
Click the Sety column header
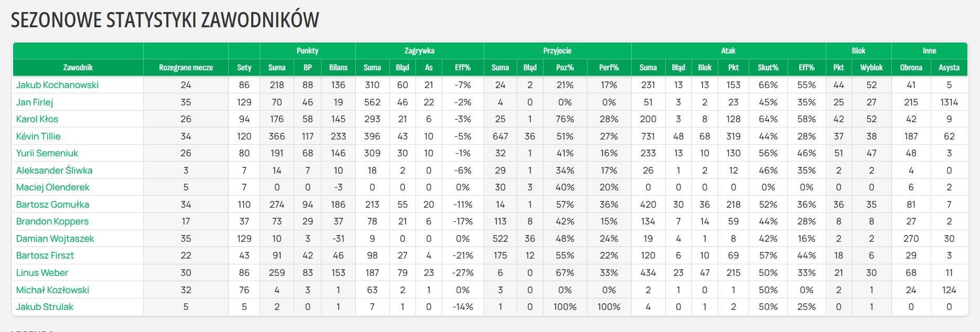click(x=244, y=68)
